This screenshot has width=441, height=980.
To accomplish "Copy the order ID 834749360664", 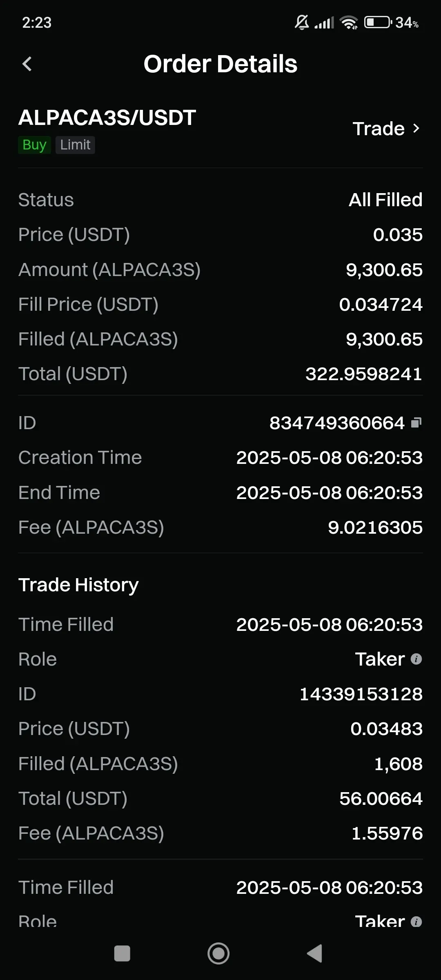I will 416,423.
